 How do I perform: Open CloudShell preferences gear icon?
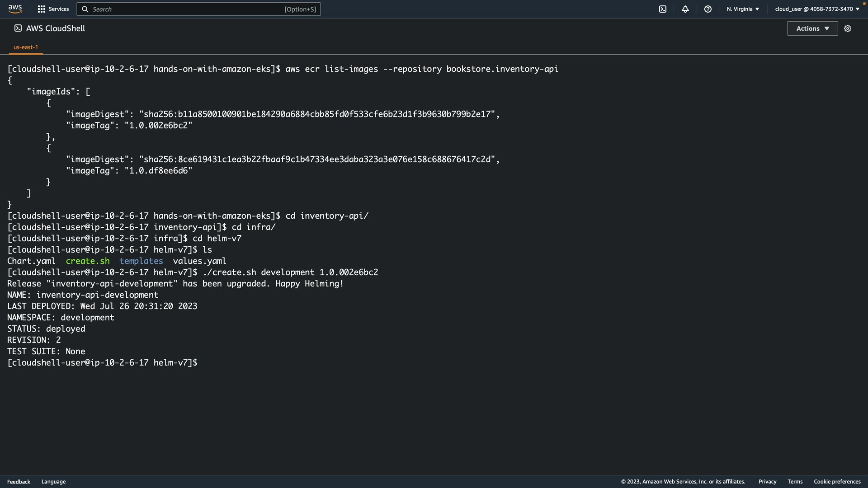(x=847, y=28)
